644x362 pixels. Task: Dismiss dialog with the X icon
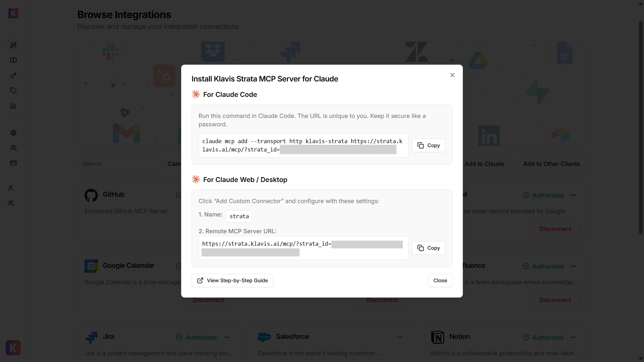point(452,75)
